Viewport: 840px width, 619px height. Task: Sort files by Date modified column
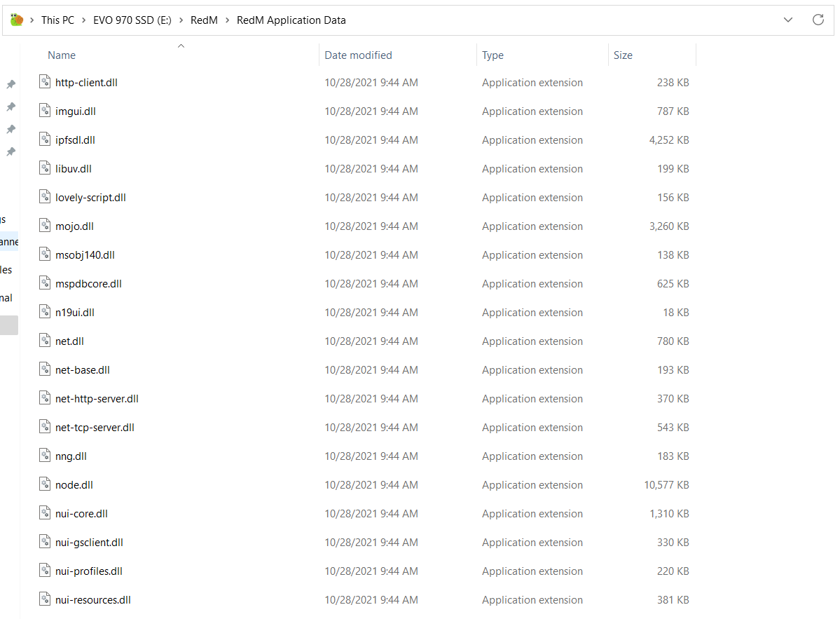coord(359,55)
